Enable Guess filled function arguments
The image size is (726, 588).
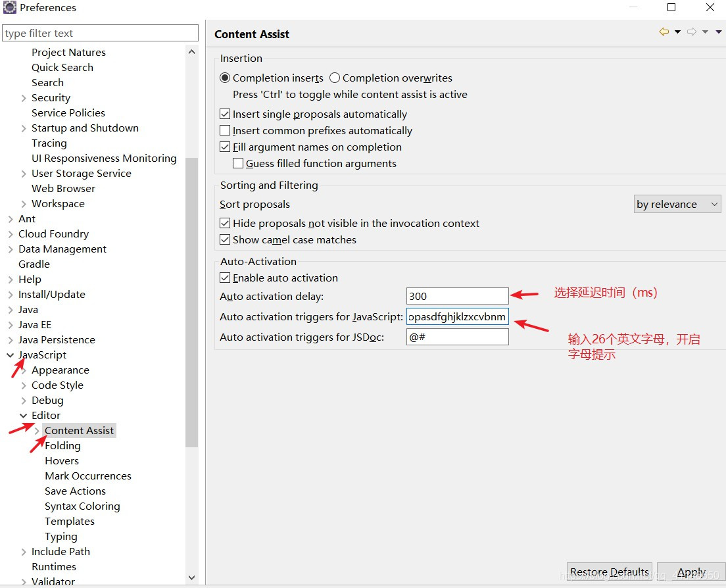click(238, 163)
